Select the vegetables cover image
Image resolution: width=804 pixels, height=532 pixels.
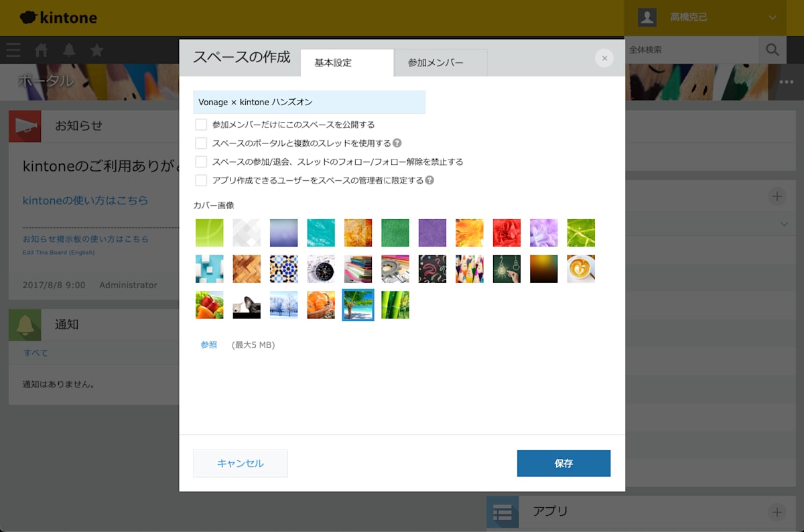click(x=209, y=305)
